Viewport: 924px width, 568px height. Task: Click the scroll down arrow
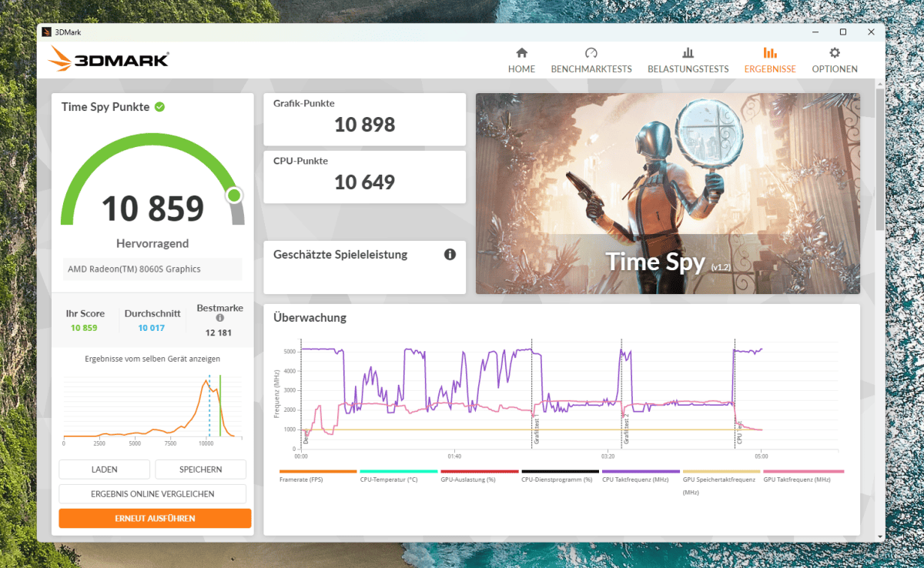[x=880, y=536]
